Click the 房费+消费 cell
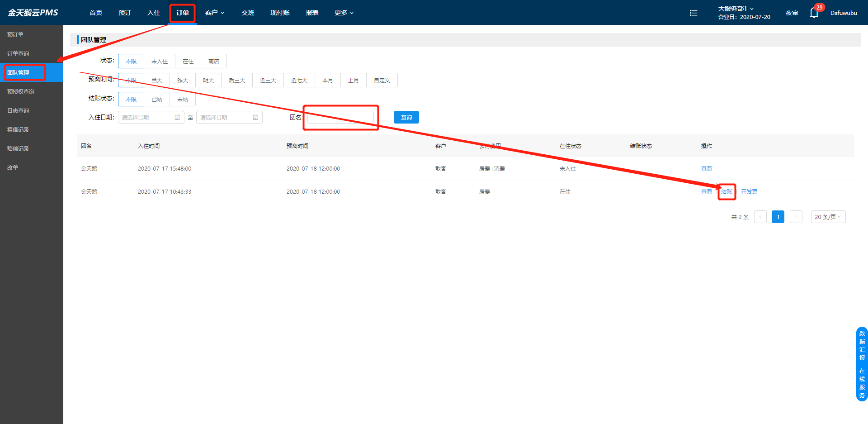This screenshot has height=424, width=868. coord(492,169)
